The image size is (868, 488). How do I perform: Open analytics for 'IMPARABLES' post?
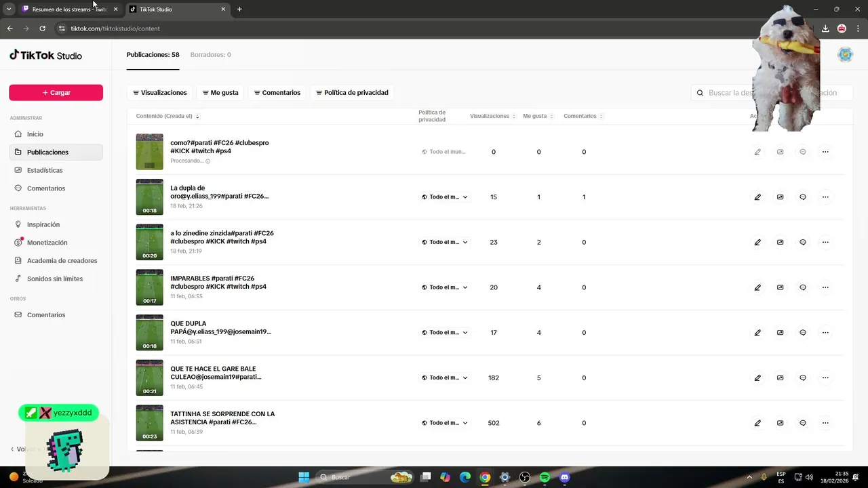(780, 287)
